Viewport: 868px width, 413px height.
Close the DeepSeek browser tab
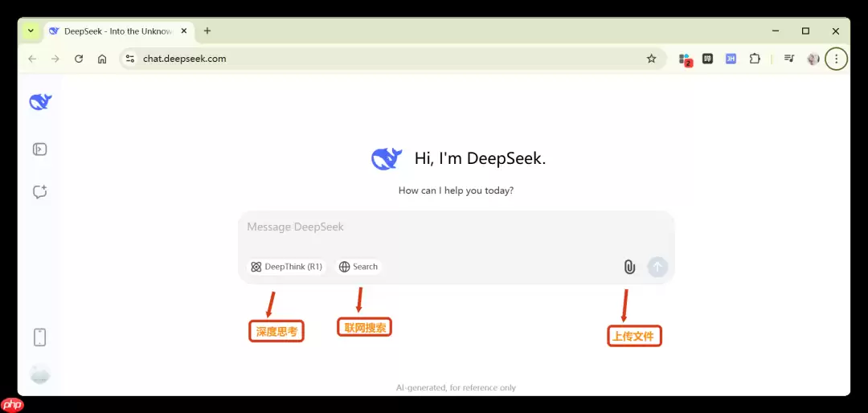point(184,31)
